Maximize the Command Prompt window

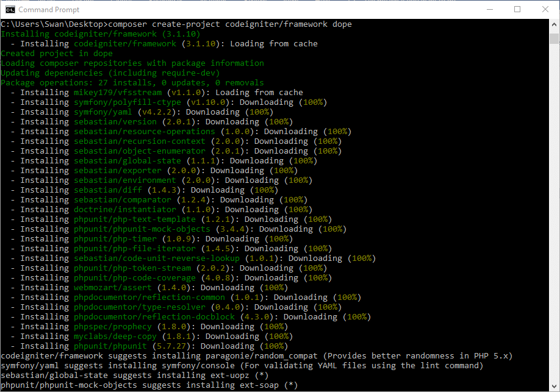point(517,9)
